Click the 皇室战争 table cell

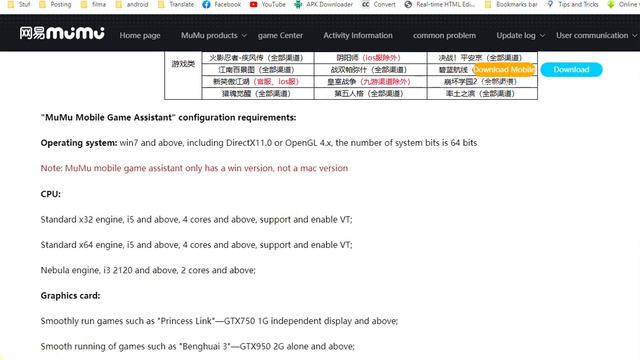tap(370, 82)
